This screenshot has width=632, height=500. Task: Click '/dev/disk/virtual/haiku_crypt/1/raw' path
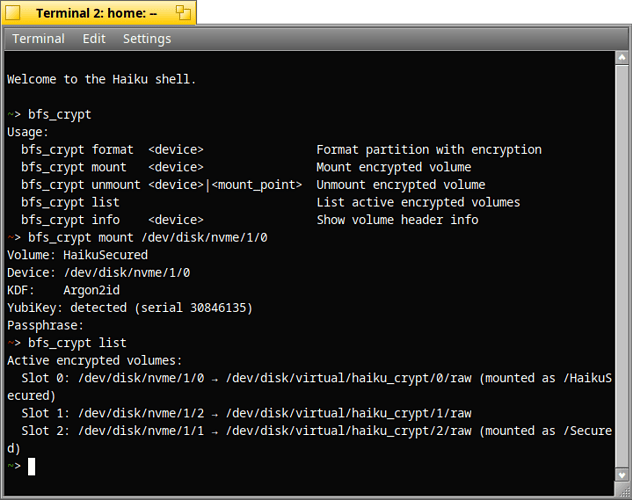pos(349,413)
